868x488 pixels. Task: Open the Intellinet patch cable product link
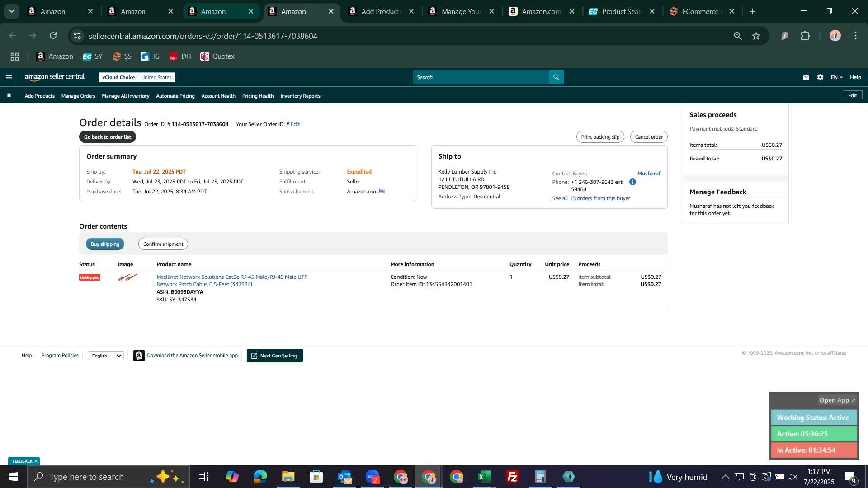click(x=232, y=281)
